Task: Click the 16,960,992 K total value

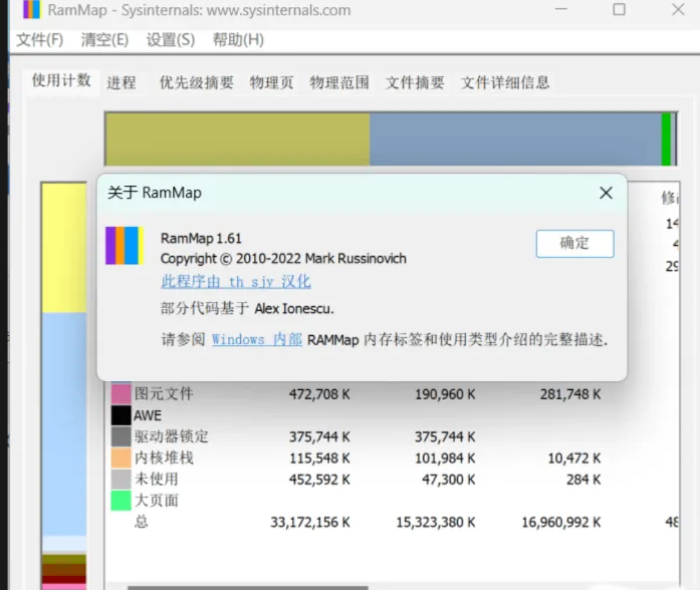Action: [561, 522]
